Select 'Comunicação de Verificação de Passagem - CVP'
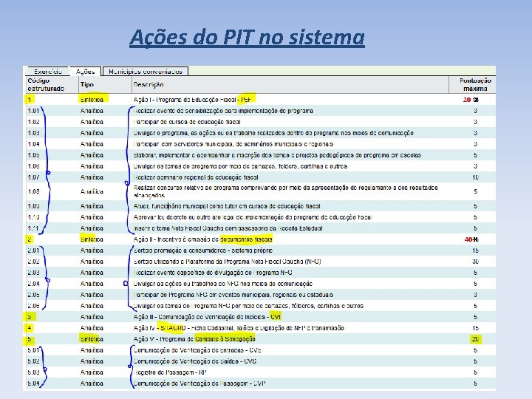This screenshot has width=532, height=399. 199,383
